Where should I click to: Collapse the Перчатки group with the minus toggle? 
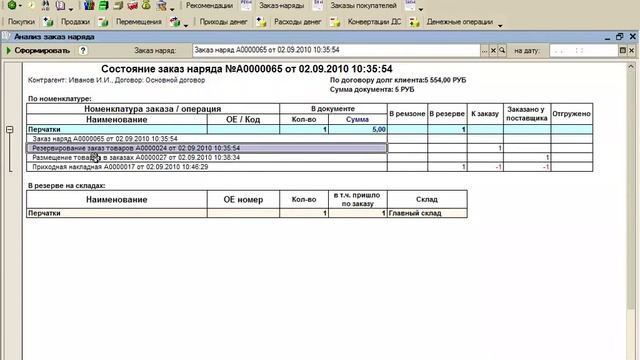(x=10, y=129)
